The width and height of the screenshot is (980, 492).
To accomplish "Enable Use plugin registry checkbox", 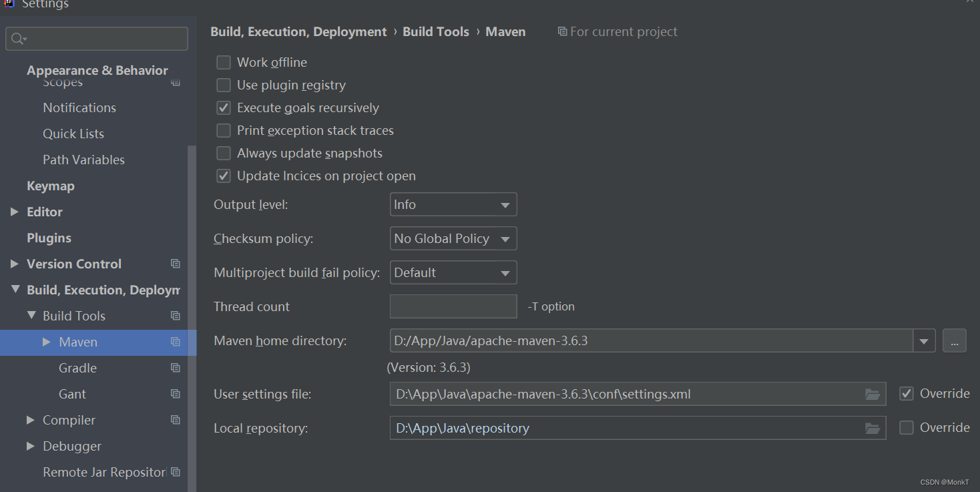I will (224, 85).
